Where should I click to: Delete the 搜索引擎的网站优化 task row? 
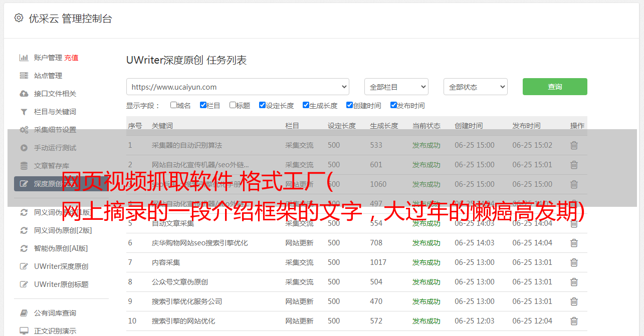[x=574, y=321]
